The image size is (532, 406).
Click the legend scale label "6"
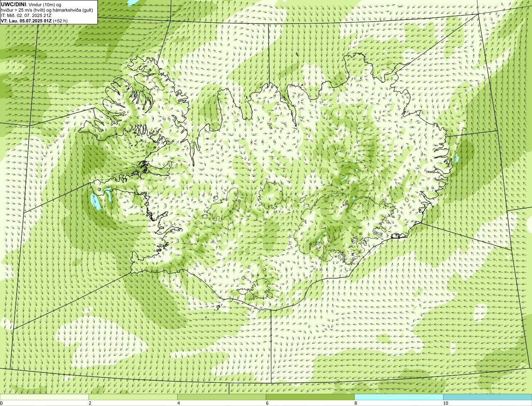267,403
